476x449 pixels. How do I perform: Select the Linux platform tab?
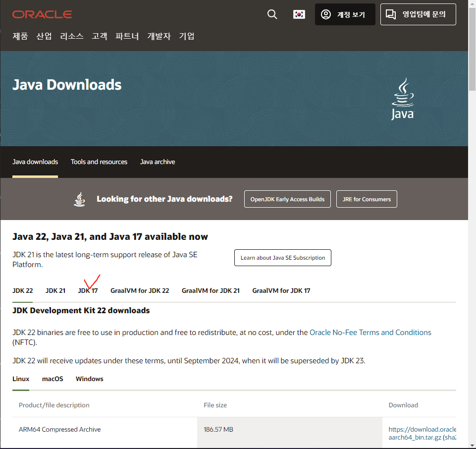click(21, 379)
